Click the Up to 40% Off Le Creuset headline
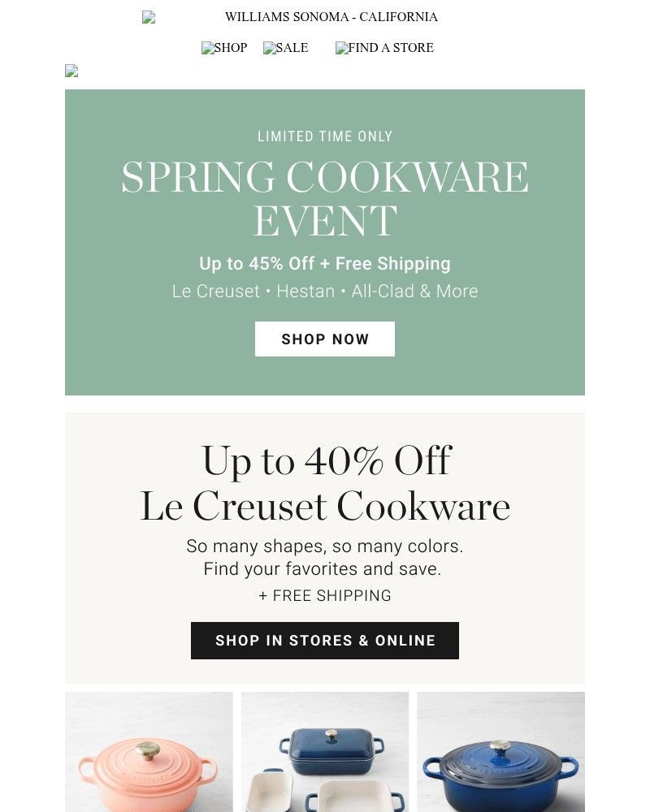This screenshot has height=812, width=650. [x=325, y=483]
